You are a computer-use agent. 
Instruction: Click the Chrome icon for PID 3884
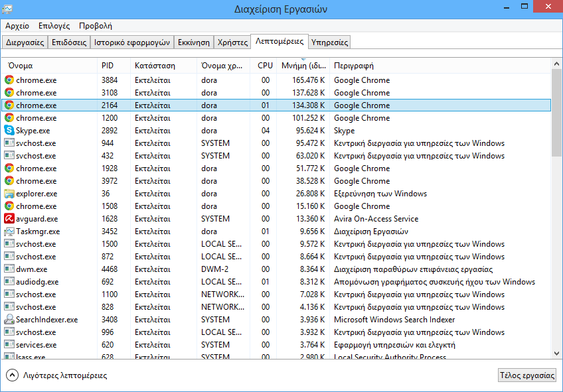[x=9, y=80]
